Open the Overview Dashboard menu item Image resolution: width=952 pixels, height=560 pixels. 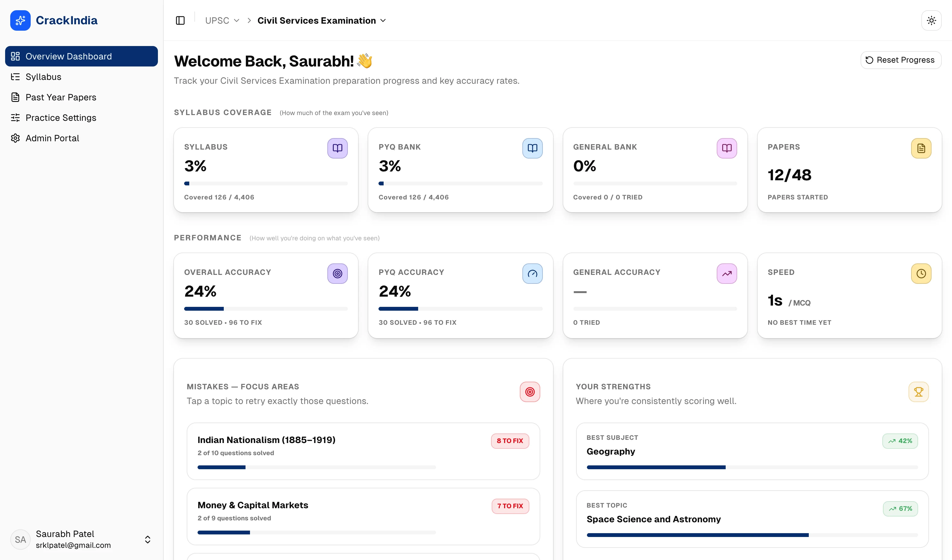coord(81,56)
